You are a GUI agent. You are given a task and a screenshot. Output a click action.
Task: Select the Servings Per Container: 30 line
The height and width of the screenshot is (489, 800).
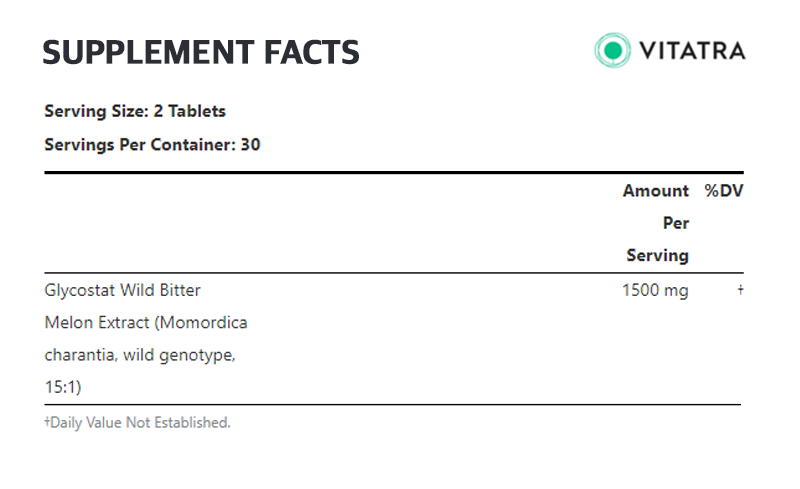tap(152, 145)
